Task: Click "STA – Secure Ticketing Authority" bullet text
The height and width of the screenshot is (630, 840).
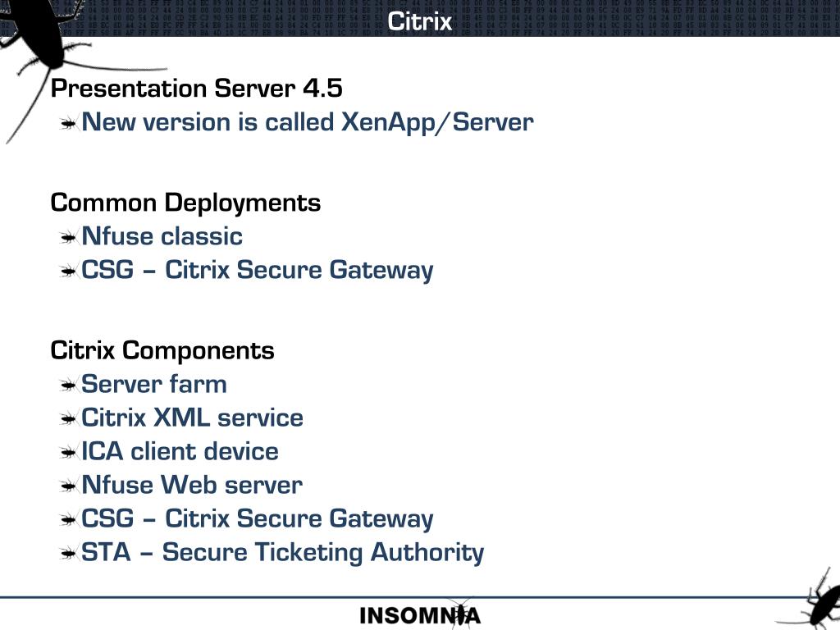Action: tap(282, 553)
